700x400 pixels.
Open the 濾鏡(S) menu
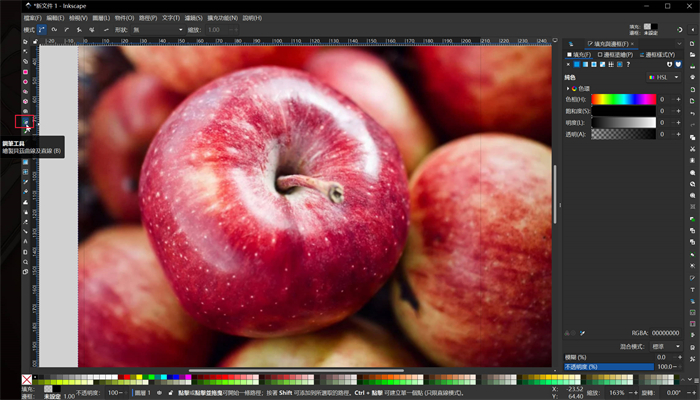click(x=196, y=17)
